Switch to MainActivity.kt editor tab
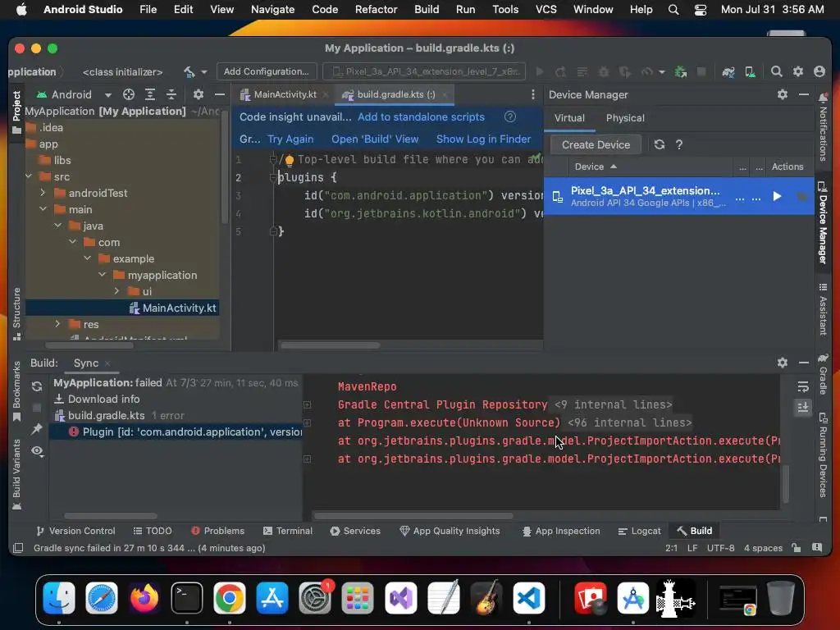The width and height of the screenshot is (840, 630). coord(284,95)
